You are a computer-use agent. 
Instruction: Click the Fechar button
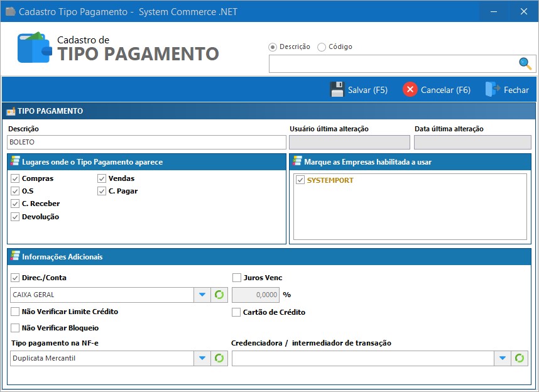click(x=507, y=89)
